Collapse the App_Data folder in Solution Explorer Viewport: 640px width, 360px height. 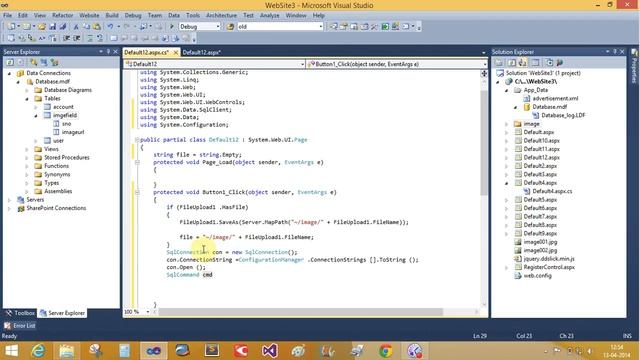point(507,90)
